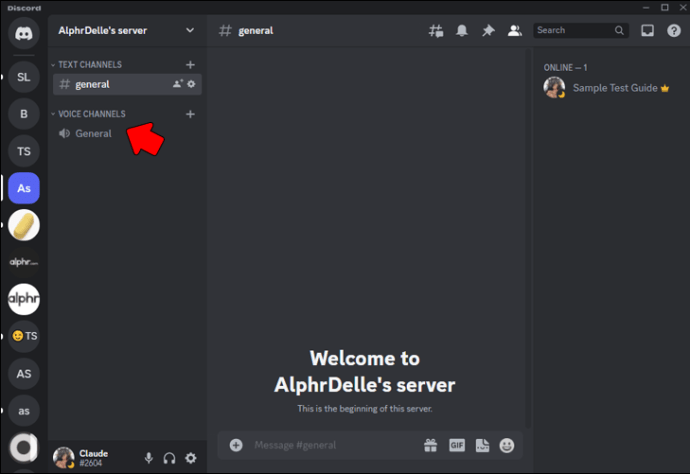Screen dimensions: 690x474
Task: Switch to the SL server
Action: pos(24,77)
